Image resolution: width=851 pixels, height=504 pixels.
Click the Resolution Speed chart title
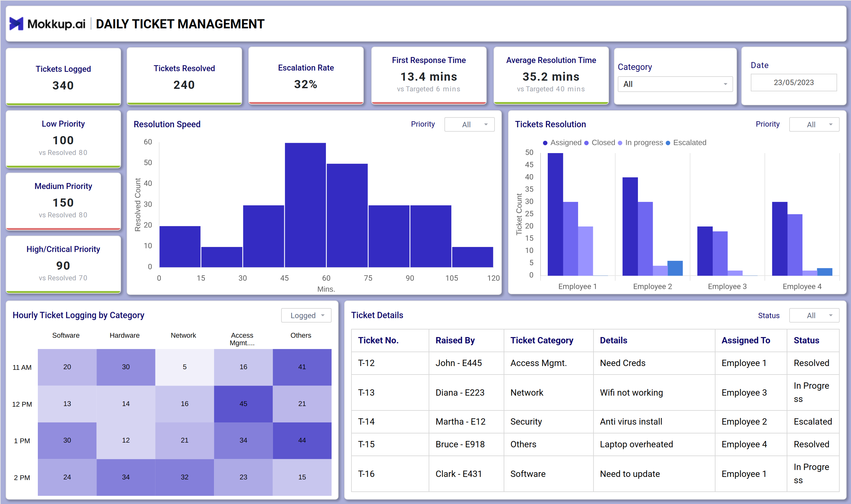167,124
